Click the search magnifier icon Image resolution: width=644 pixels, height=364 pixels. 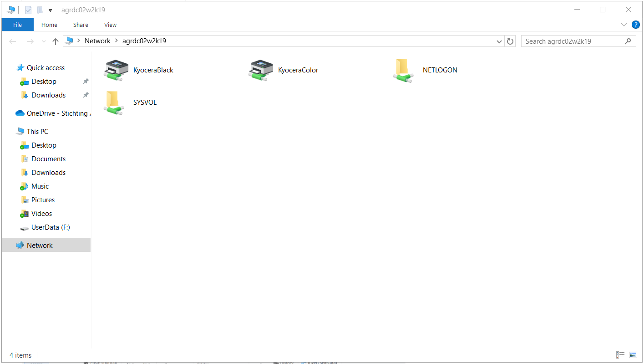628,41
